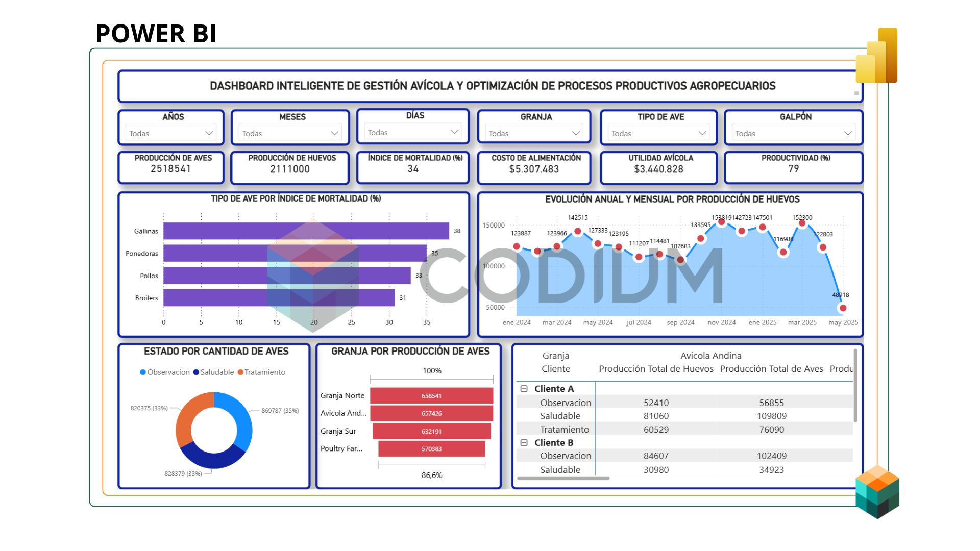Click the colorful cube logo at bottom right
Screen dimensions: 980x551
(877, 492)
